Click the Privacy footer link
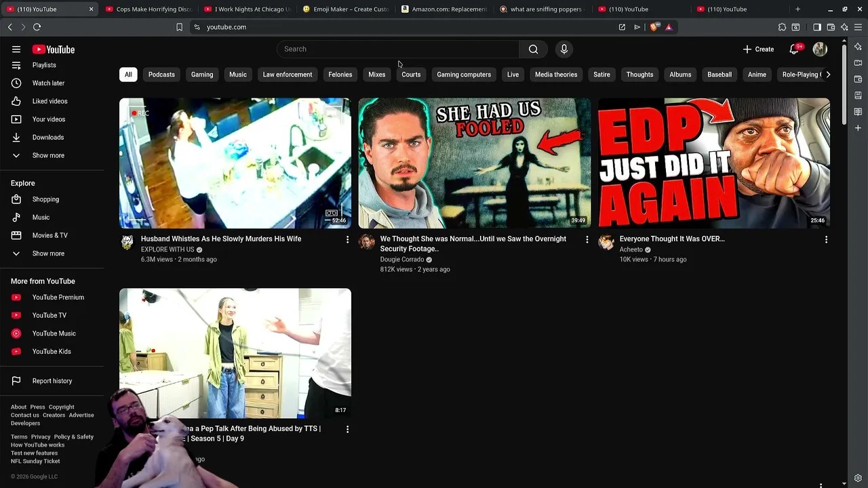 coord(41,437)
